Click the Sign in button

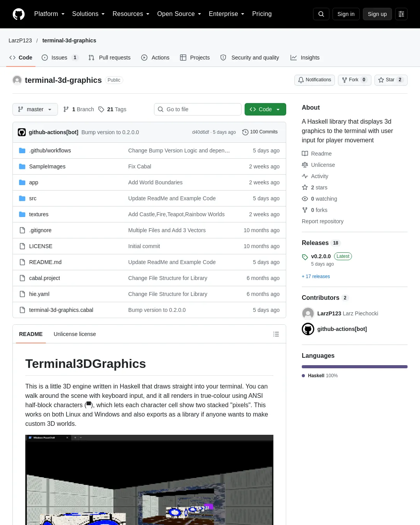click(x=346, y=14)
